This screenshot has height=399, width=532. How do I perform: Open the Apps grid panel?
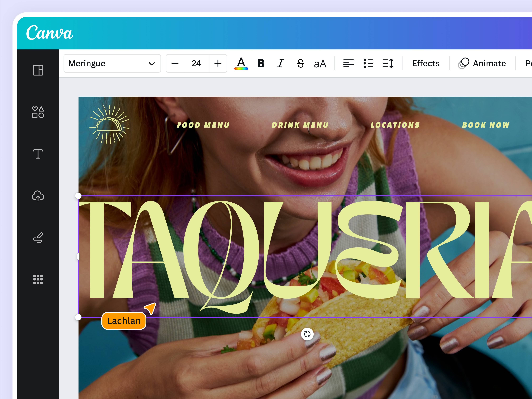[38, 279]
